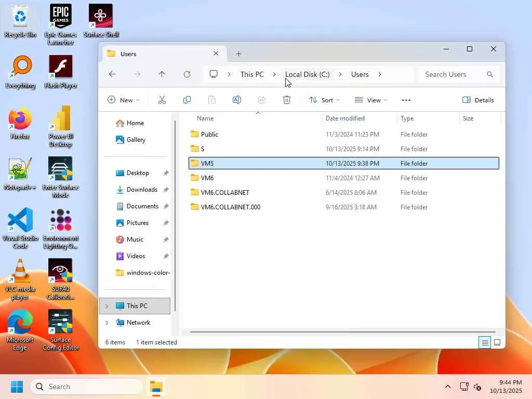Open the See more ellipsis menu
532x399 pixels.
click(x=406, y=100)
